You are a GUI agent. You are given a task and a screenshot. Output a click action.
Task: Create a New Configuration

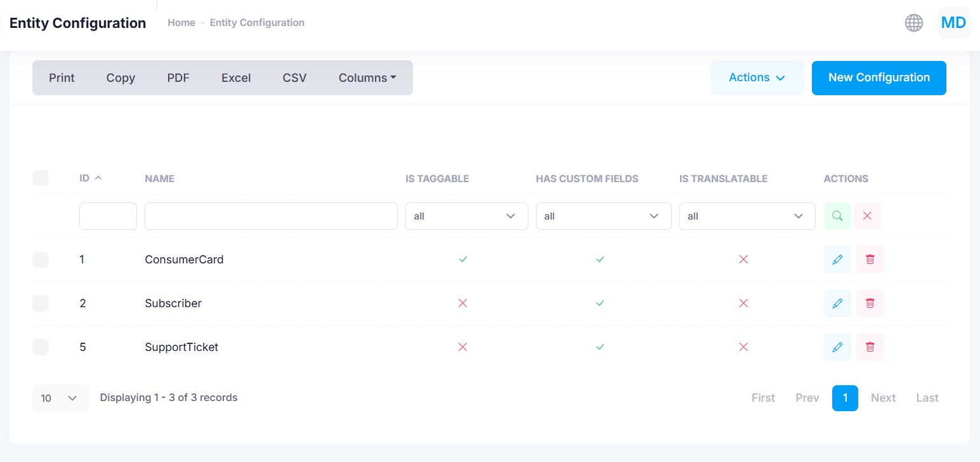pos(879,78)
